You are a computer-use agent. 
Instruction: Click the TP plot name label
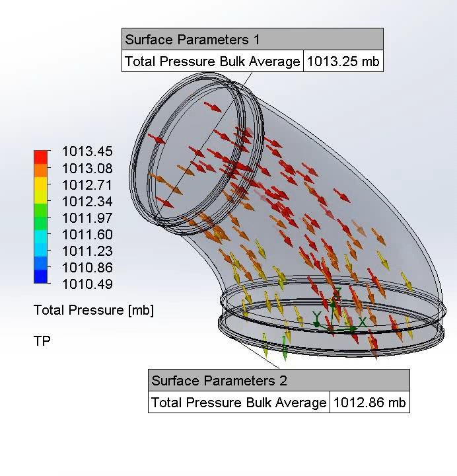(42, 341)
